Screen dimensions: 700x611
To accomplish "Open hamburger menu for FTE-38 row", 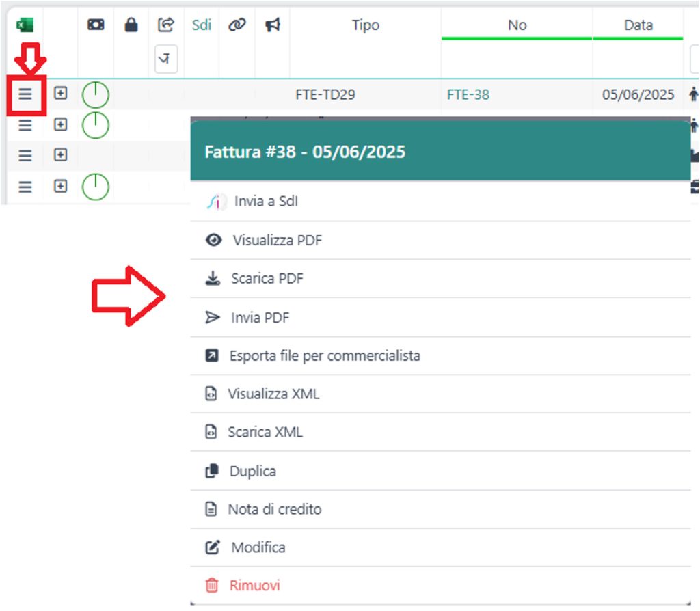I will point(25,94).
